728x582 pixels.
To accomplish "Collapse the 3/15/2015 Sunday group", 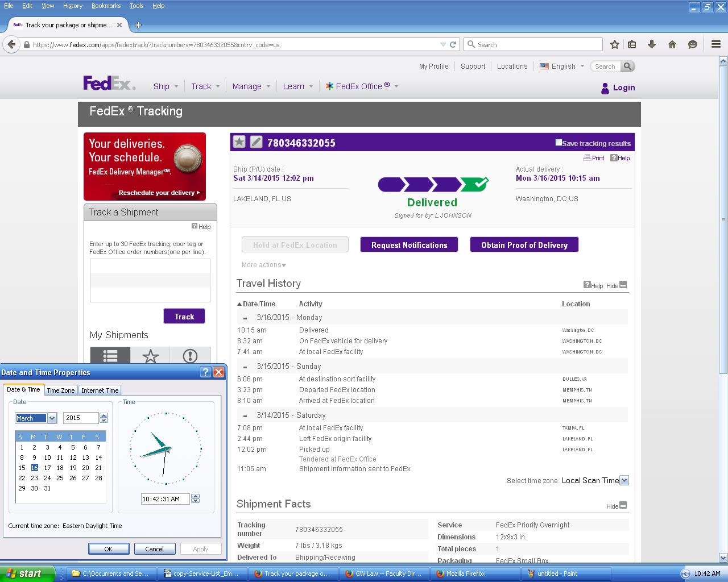I will pos(245,367).
